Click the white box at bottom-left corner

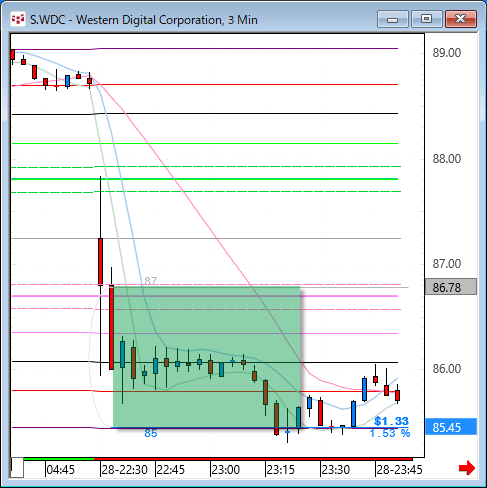17,468
